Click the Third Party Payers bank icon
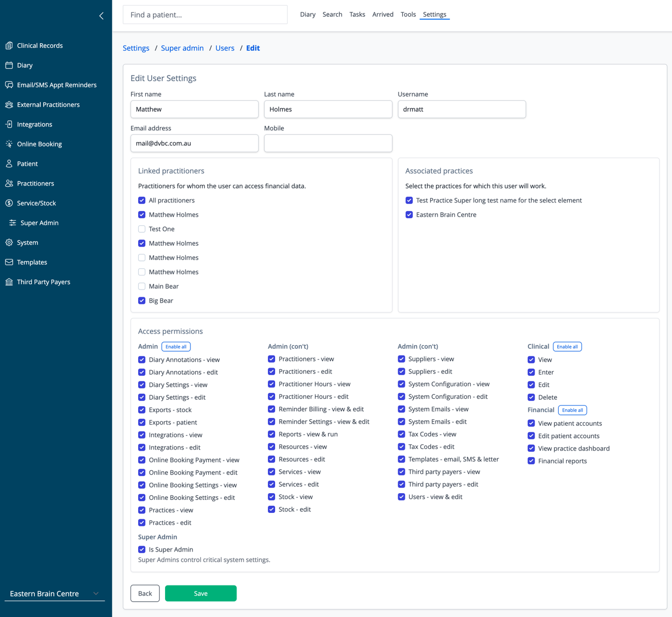Viewport: 672px width, 617px height. click(9, 282)
